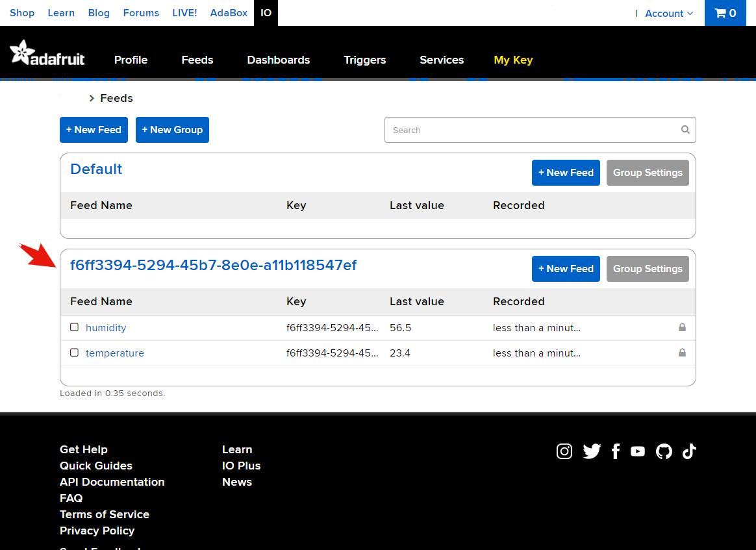The image size is (756, 550).
Task: Click the Adafruit logo
Action: (x=47, y=53)
